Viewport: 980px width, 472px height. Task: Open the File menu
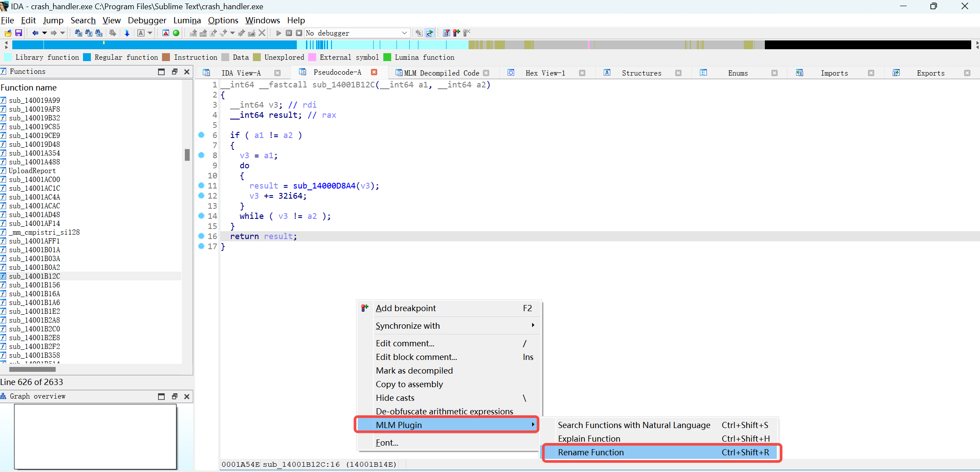7,20
